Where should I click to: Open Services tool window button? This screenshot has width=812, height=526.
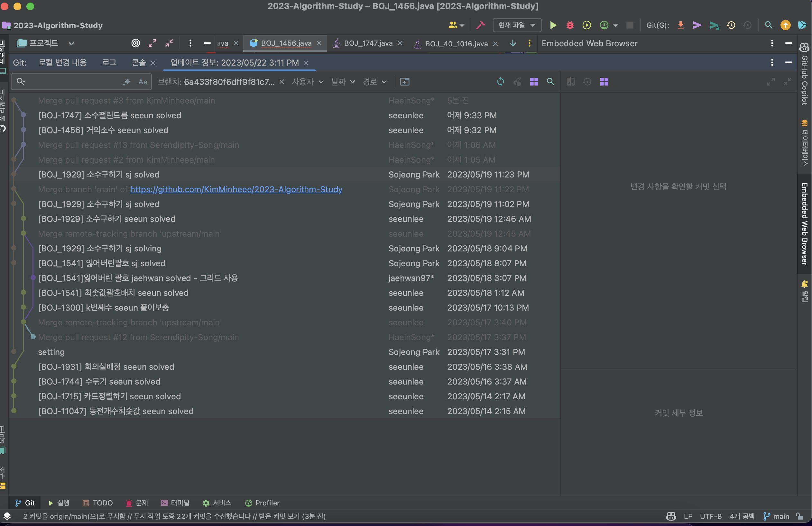point(217,503)
